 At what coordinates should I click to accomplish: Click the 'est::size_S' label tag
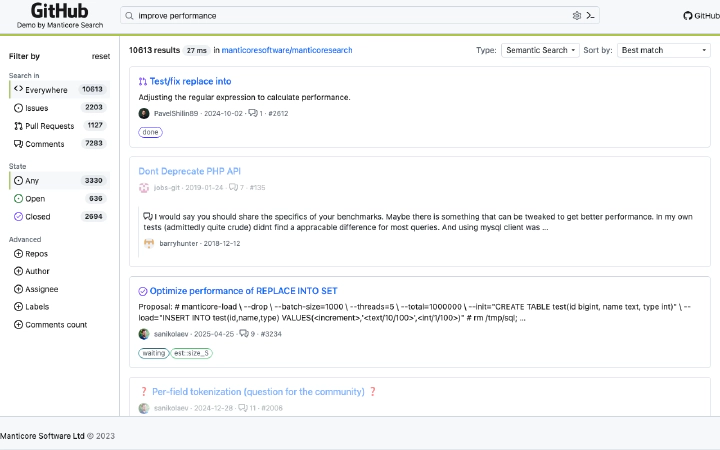[x=191, y=353]
